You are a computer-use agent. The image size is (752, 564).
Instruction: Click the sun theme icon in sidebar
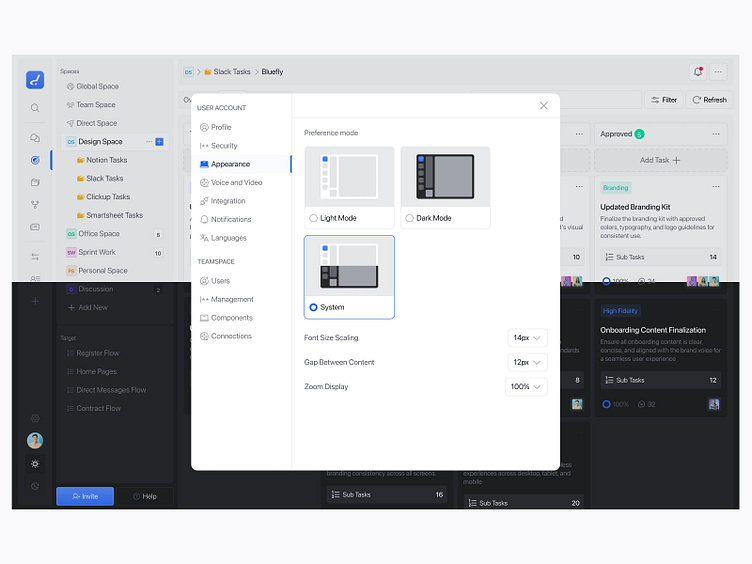click(35, 464)
